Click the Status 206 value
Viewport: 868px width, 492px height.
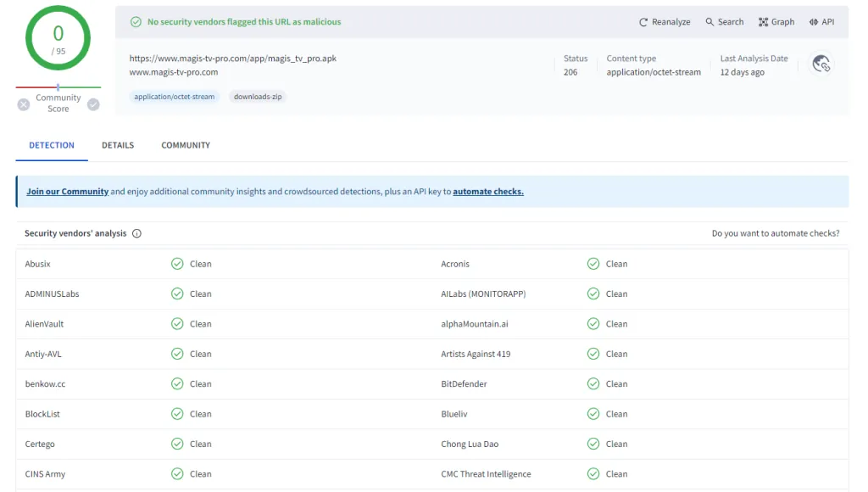[570, 72]
